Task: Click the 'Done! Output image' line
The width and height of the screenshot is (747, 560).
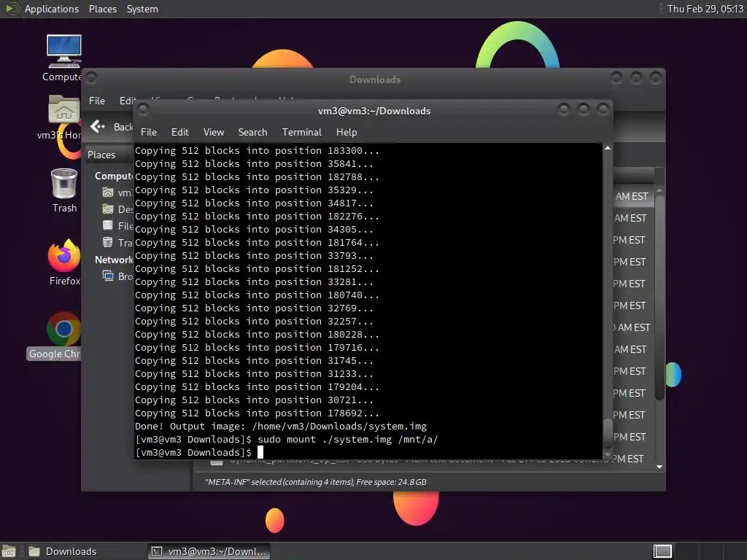Action: [281, 426]
